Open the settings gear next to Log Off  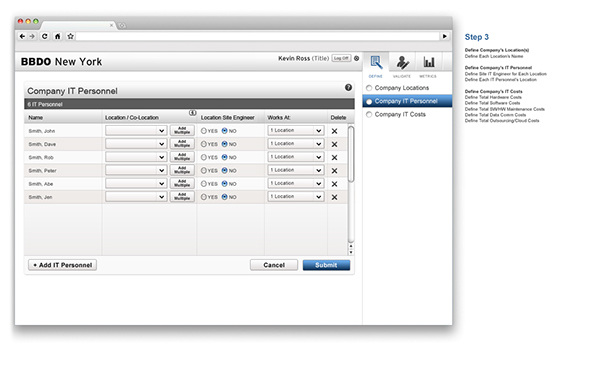[356, 58]
